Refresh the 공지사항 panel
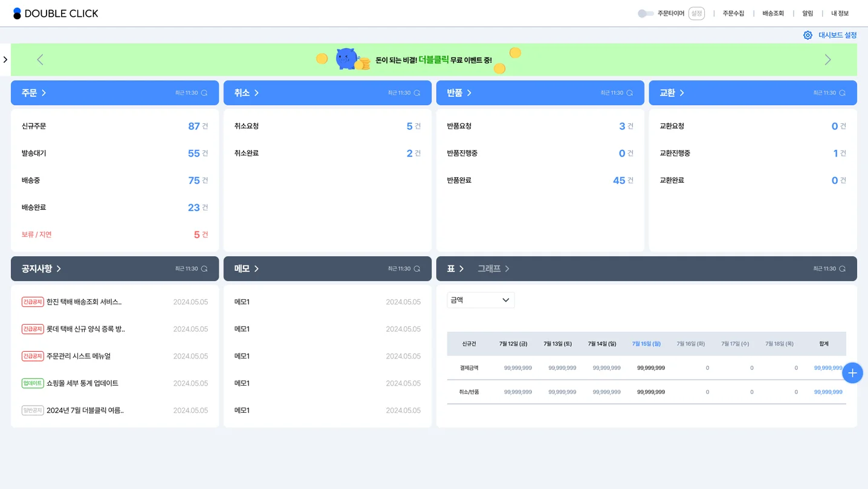The image size is (868, 489). tap(204, 269)
